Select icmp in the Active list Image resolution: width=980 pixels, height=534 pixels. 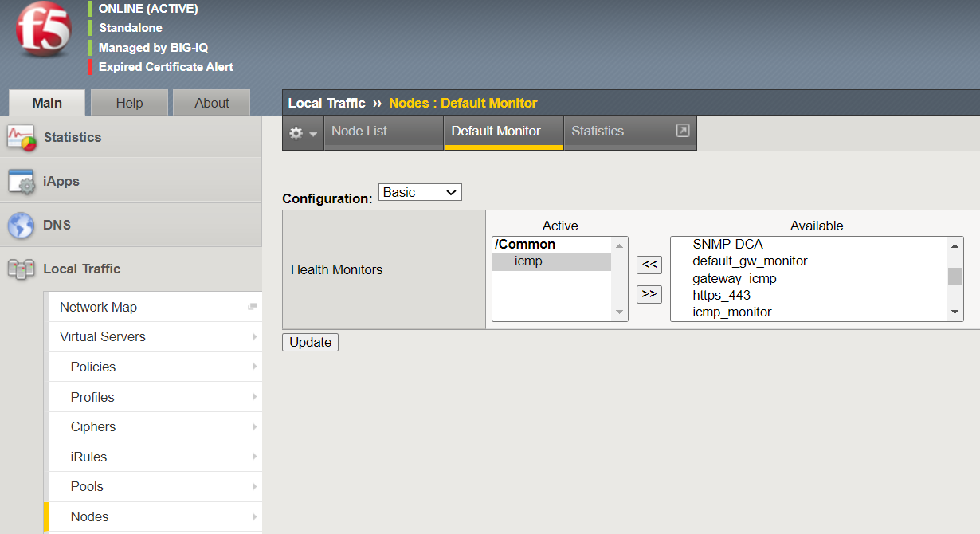tap(551, 261)
